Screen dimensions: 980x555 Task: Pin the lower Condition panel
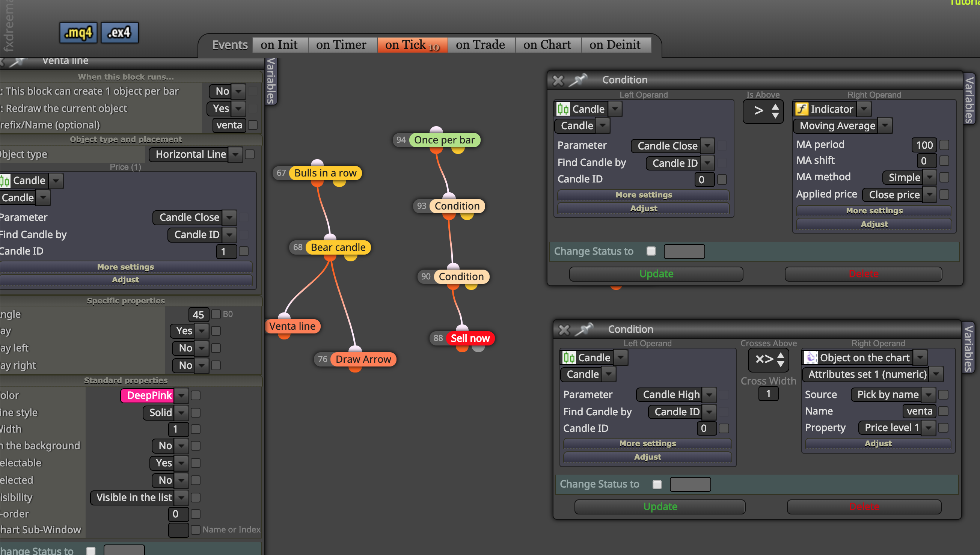584,329
